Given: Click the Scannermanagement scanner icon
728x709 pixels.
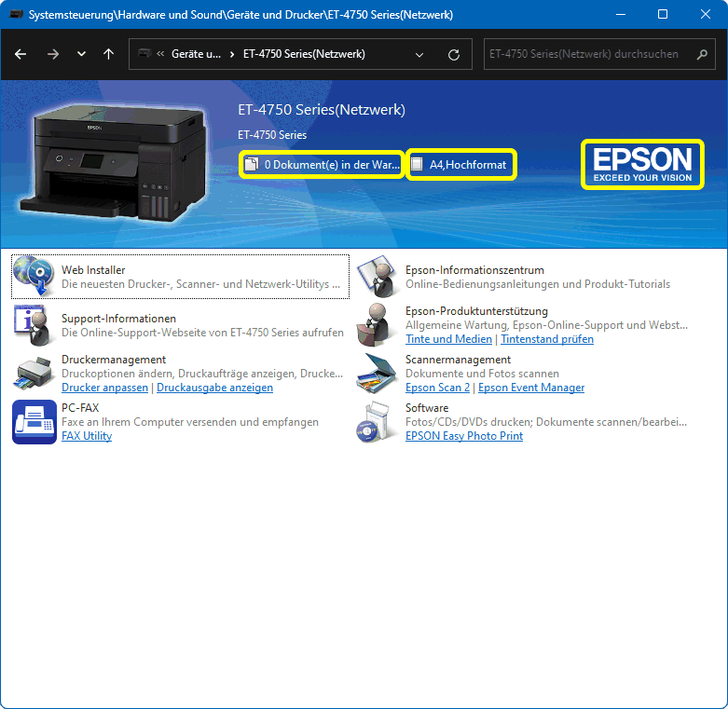Looking at the screenshot, I should [x=378, y=373].
